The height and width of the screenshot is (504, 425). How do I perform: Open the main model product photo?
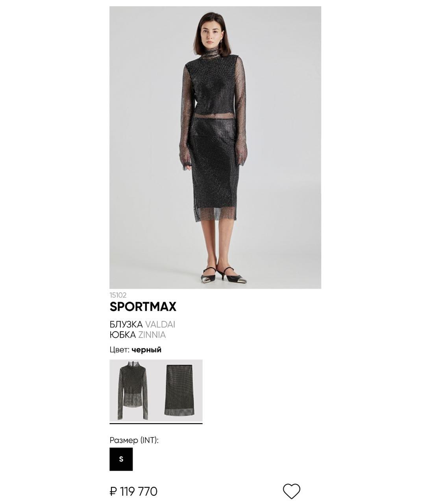pyautogui.click(x=215, y=147)
